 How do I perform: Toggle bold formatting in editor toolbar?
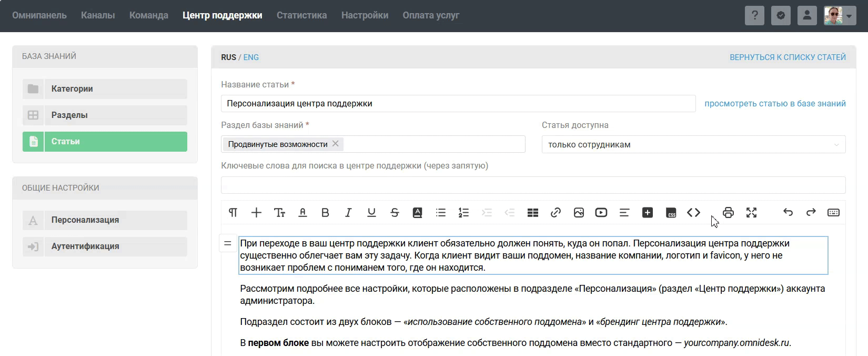click(325, 213)
